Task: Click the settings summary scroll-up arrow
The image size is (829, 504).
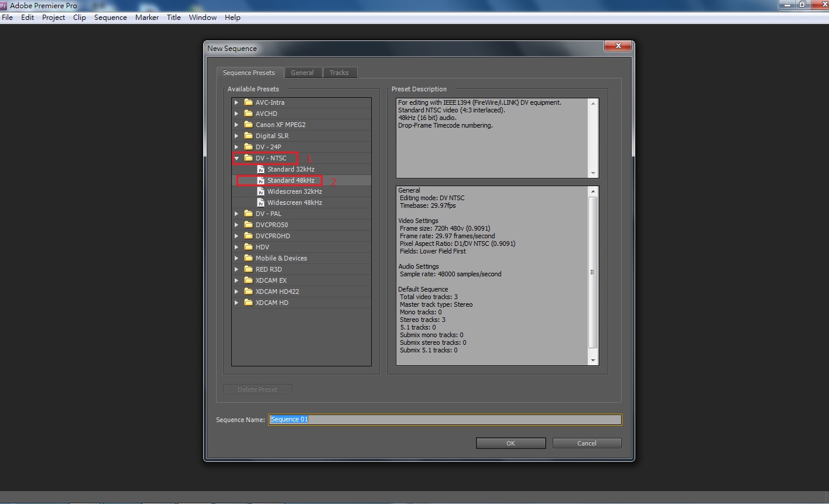Action: coord(592,191)
